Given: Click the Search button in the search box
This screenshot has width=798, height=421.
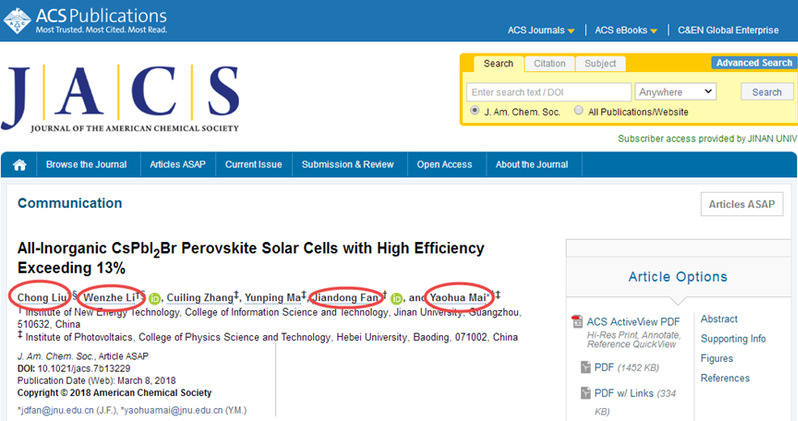Looking at the screenshot, I should tap(766, 92).
